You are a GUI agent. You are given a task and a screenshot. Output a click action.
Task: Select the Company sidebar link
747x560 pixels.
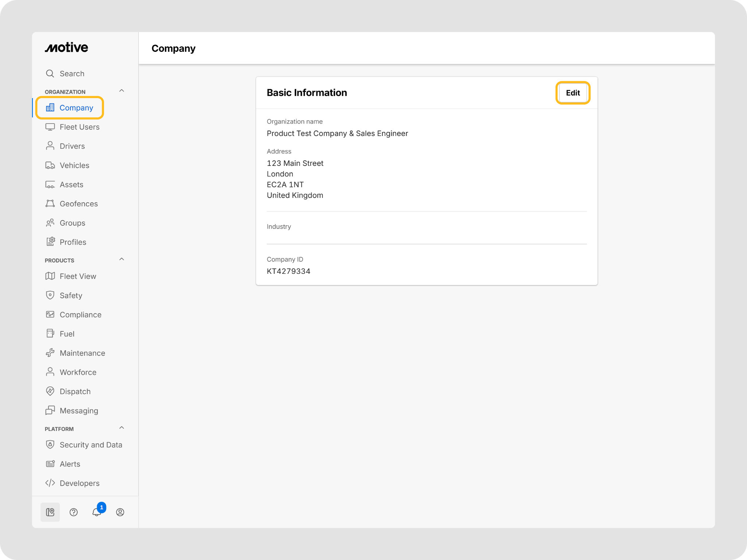76,108
